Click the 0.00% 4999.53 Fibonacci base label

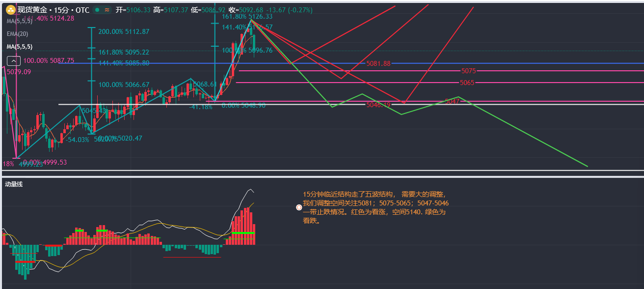(x=45, y=162)
